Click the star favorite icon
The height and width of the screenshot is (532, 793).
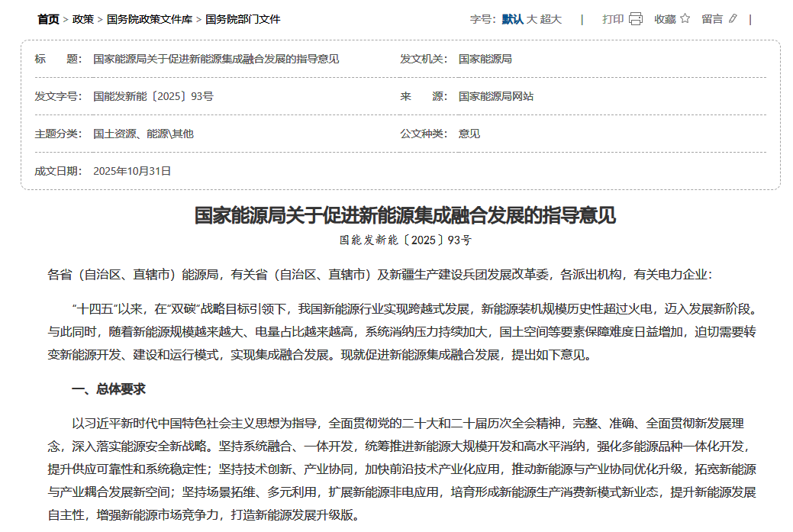coord(685,19)
